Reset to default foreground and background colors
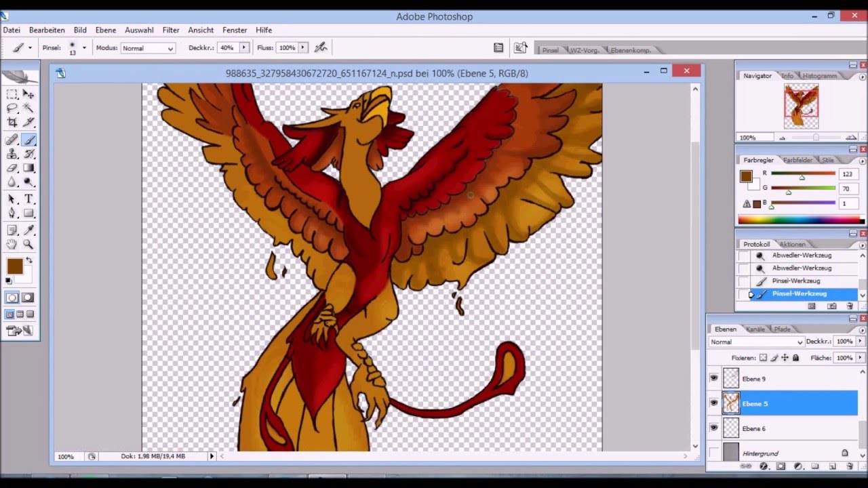868x488 pixels. 9,281
